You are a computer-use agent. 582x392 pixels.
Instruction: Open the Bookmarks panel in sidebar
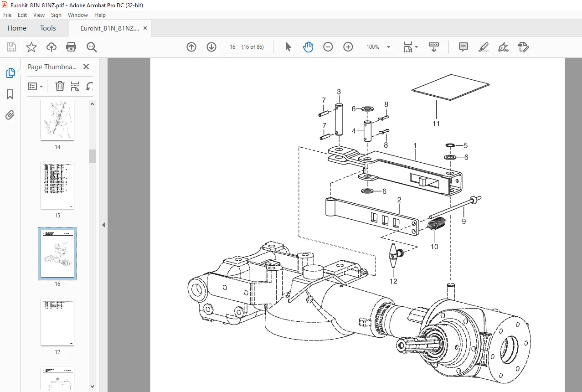[10, 94]
